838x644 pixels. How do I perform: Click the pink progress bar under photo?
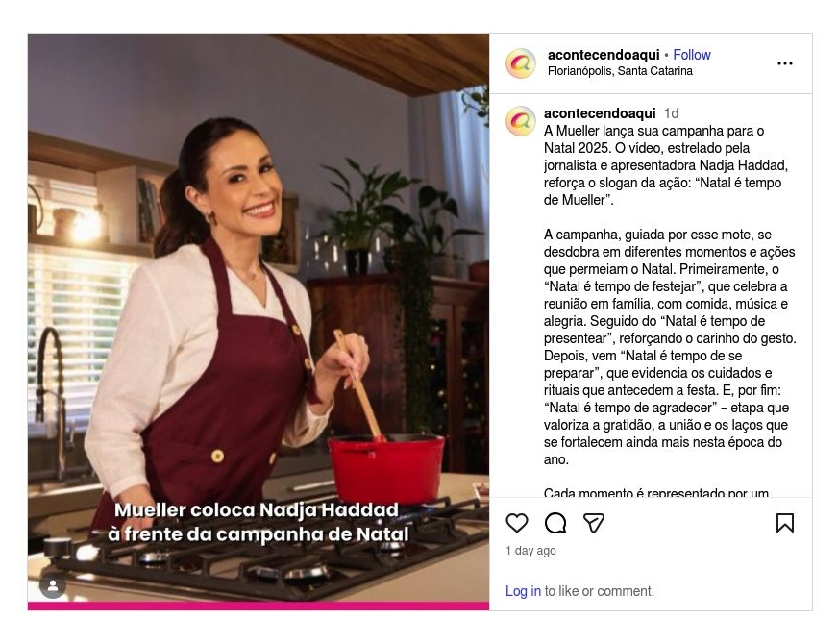[259, 607]
